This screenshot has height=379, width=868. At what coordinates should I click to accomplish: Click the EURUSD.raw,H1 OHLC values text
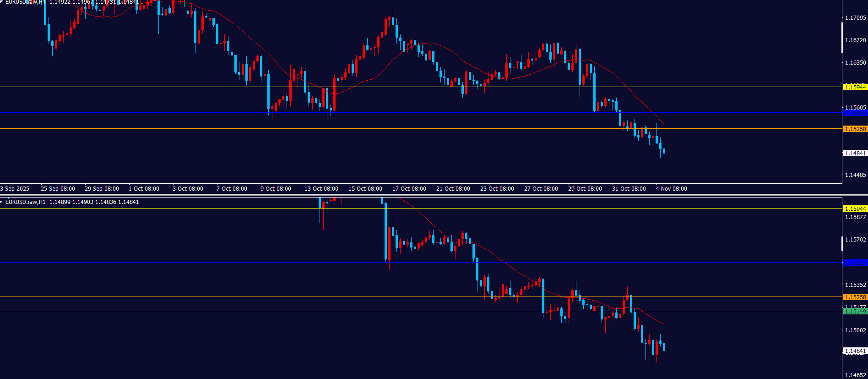[94, 202]
